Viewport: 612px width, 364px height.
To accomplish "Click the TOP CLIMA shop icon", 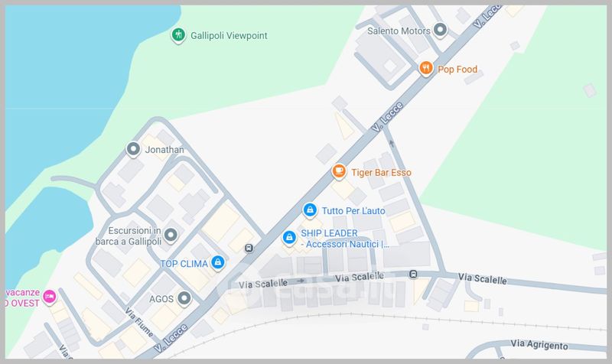I will [x=218, y=262].
